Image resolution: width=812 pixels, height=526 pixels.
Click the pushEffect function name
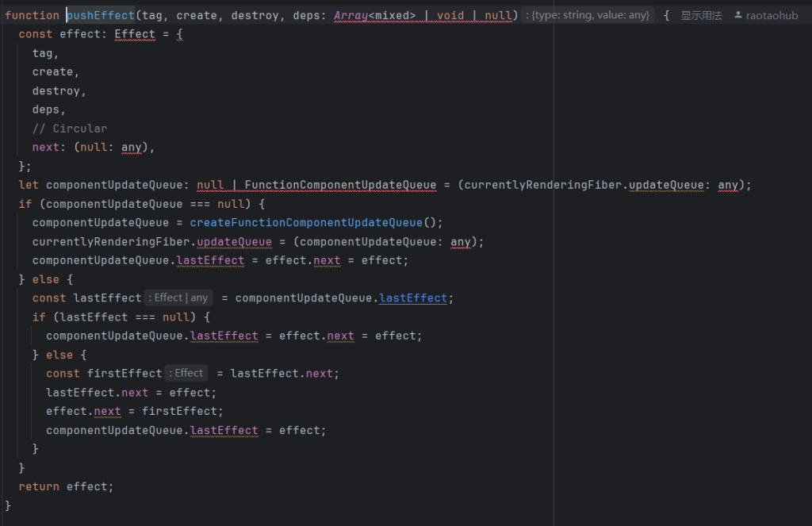[100, 15]
